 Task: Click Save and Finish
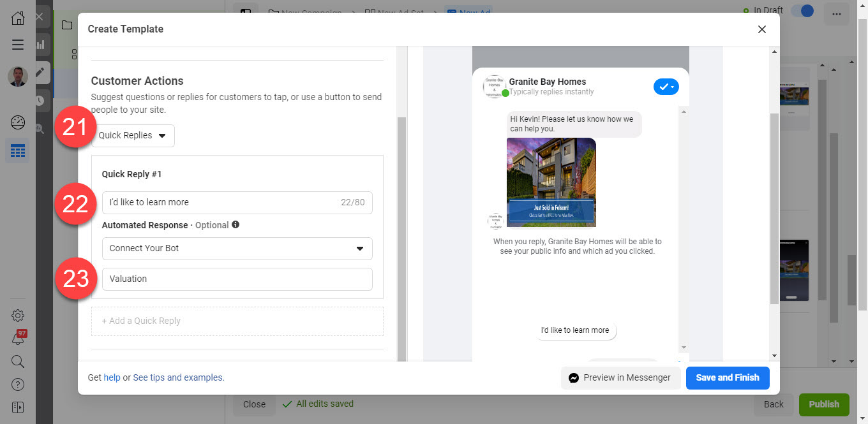pyautogui.click(x=727, y=377)
